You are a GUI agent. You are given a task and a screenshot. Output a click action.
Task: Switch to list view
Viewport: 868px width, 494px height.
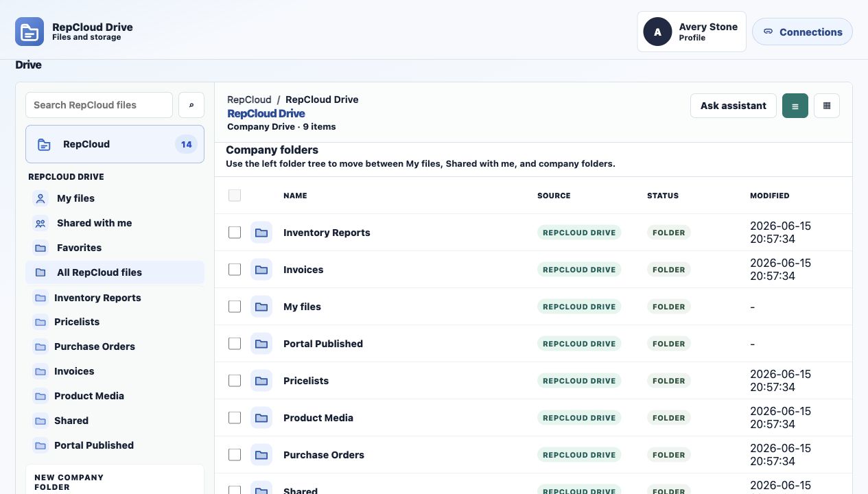795,106
